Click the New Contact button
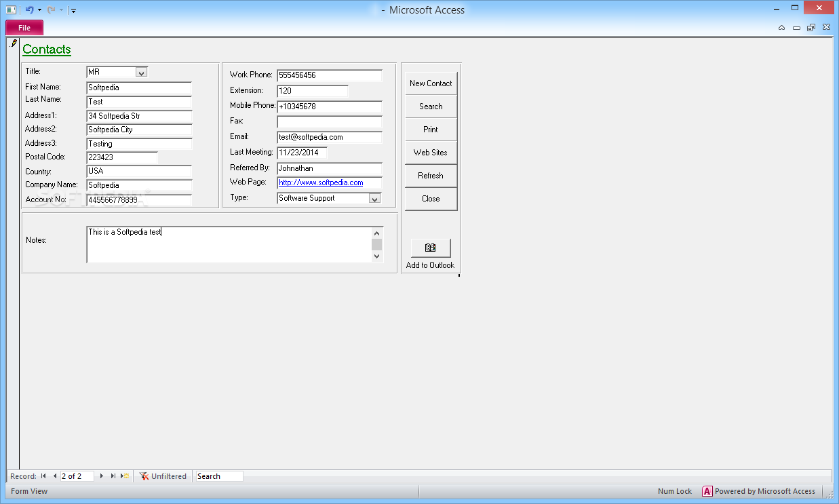This screenshot has width=839, height=504. pyautogui.click(x=431, y=83)
